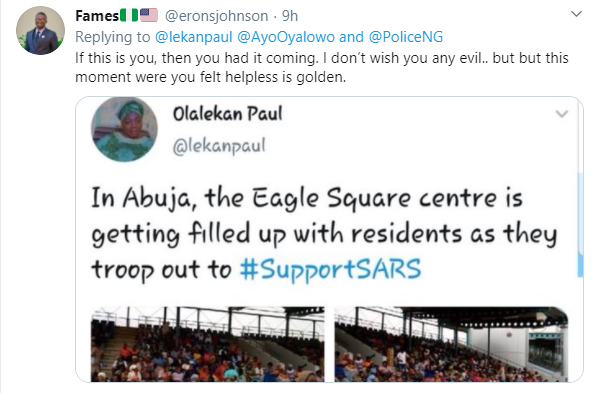Click the 9h timestamp

click(290, 16)
